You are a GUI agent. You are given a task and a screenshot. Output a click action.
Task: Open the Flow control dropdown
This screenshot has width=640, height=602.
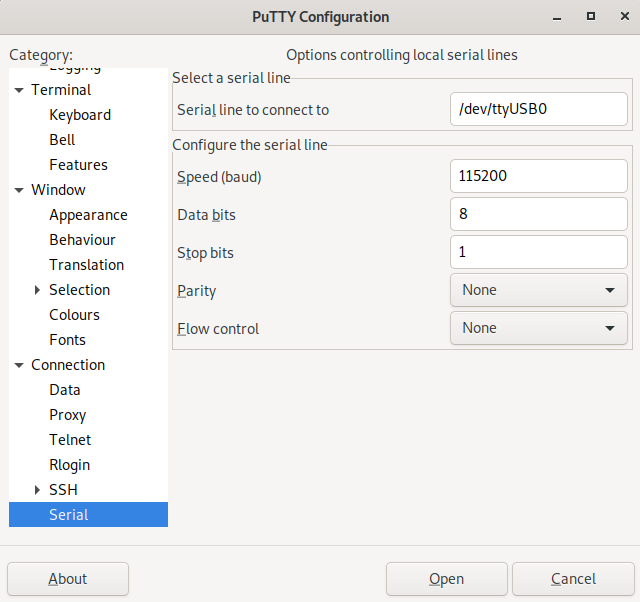coord(538,328)
